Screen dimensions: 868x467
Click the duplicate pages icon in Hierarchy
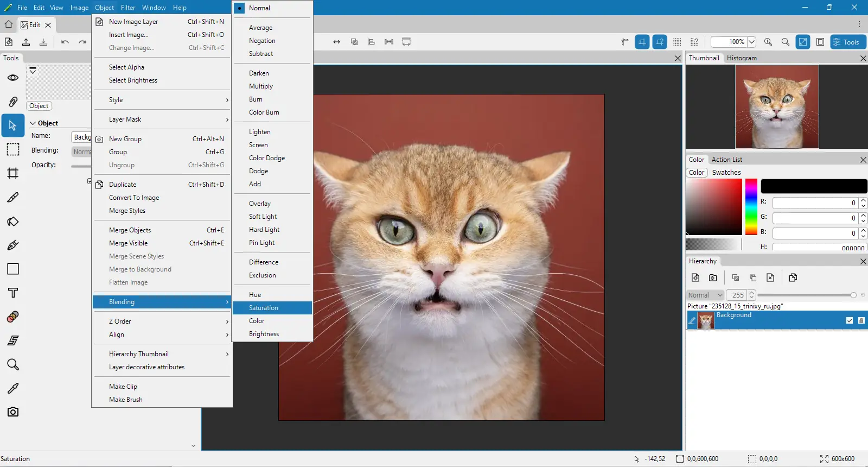coord(793,277)
